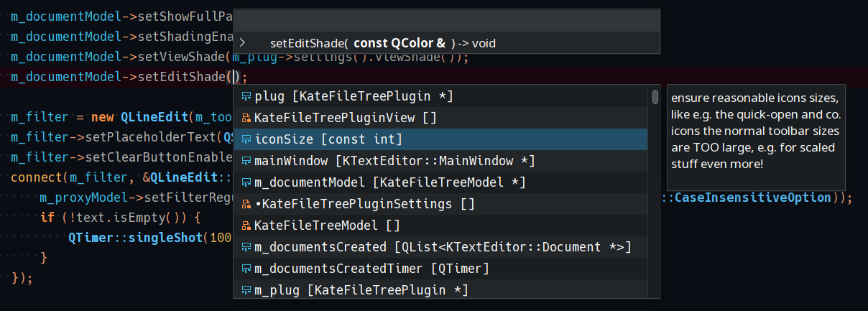Click the class icon beside KateFileTreePluginView
Image resolution: width=868 pixels, height=311 pixels.
tap(246, 118)
